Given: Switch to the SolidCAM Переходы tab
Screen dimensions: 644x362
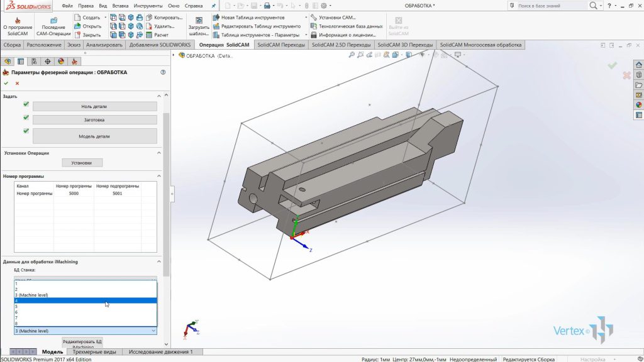Looking at the screenshot, I should coord(281,45).
